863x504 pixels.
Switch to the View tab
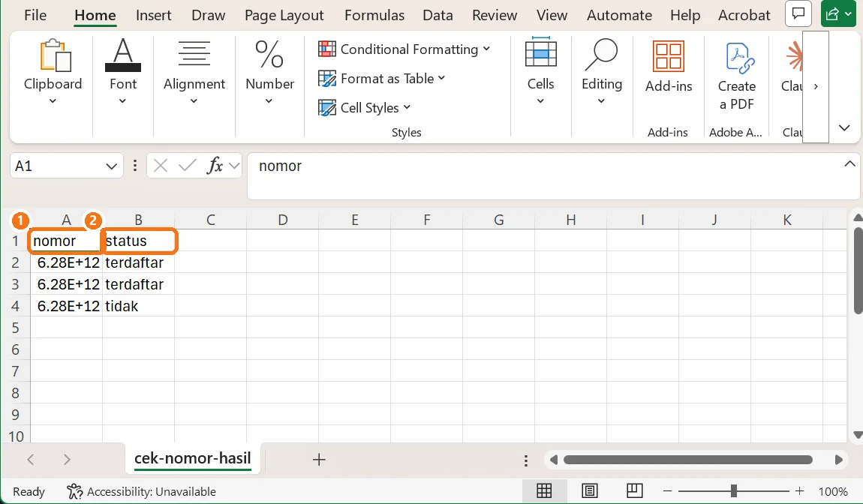(552, 15)
